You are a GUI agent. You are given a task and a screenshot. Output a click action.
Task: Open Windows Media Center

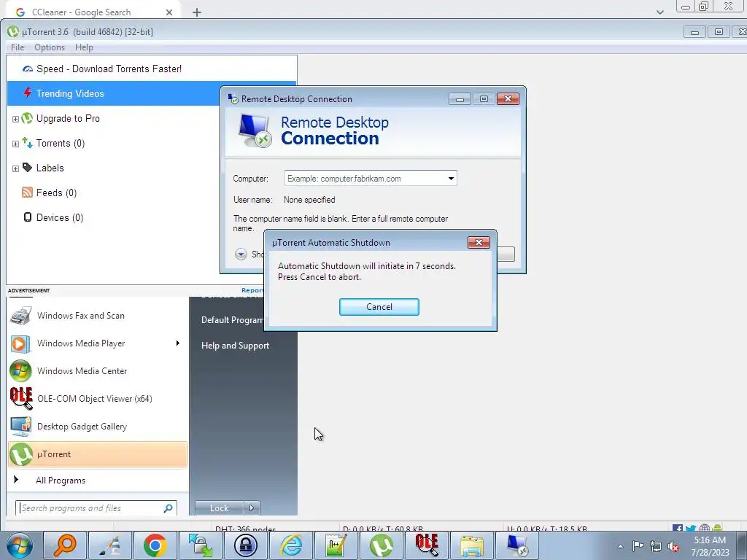pos(98,371)
